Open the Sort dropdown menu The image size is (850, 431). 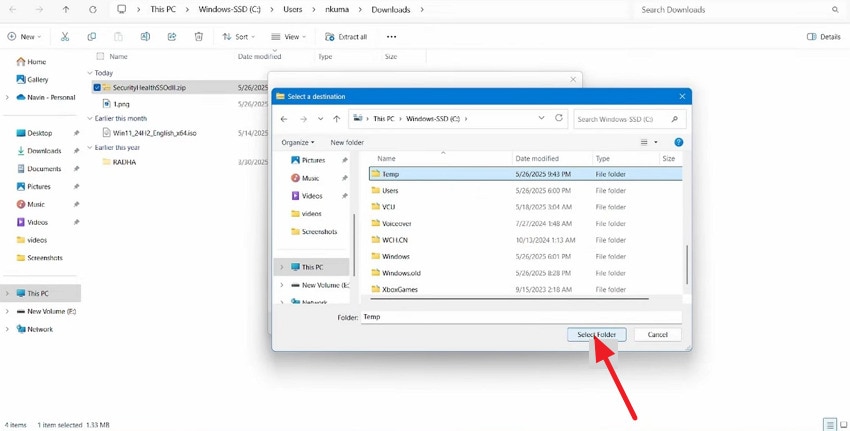coord(239,37)
